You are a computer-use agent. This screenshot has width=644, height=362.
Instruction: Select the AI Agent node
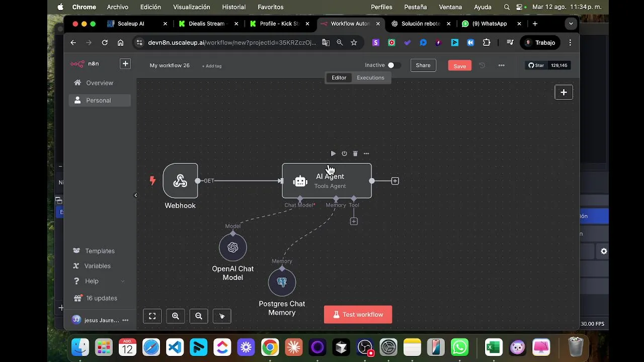coord(327,181)
